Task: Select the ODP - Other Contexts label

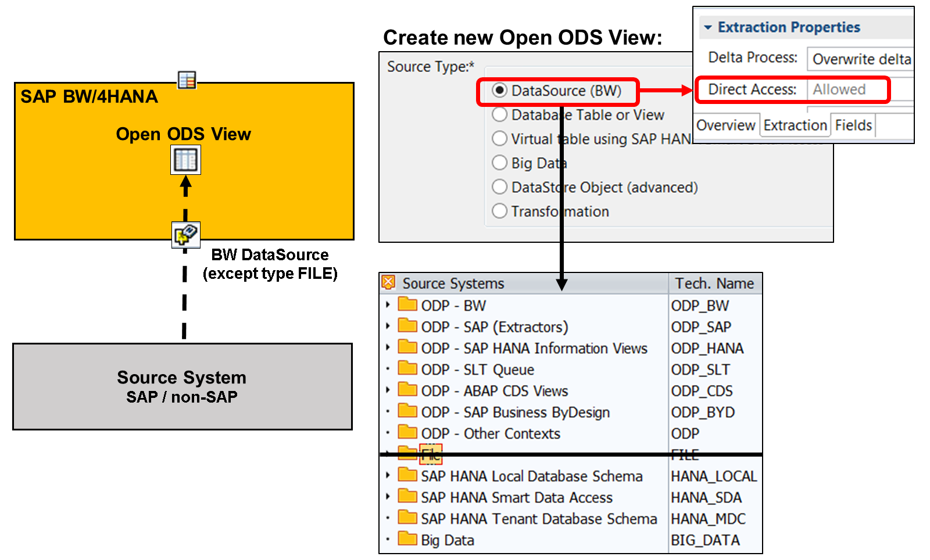Action: coord(491,434)
